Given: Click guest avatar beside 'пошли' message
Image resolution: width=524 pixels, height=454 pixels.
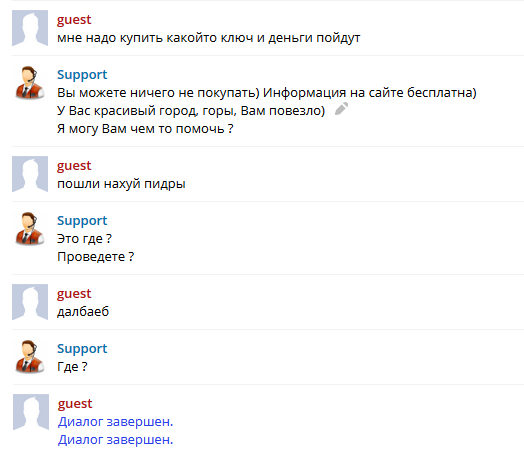Looking at the screenshot, I should [30, 174].
